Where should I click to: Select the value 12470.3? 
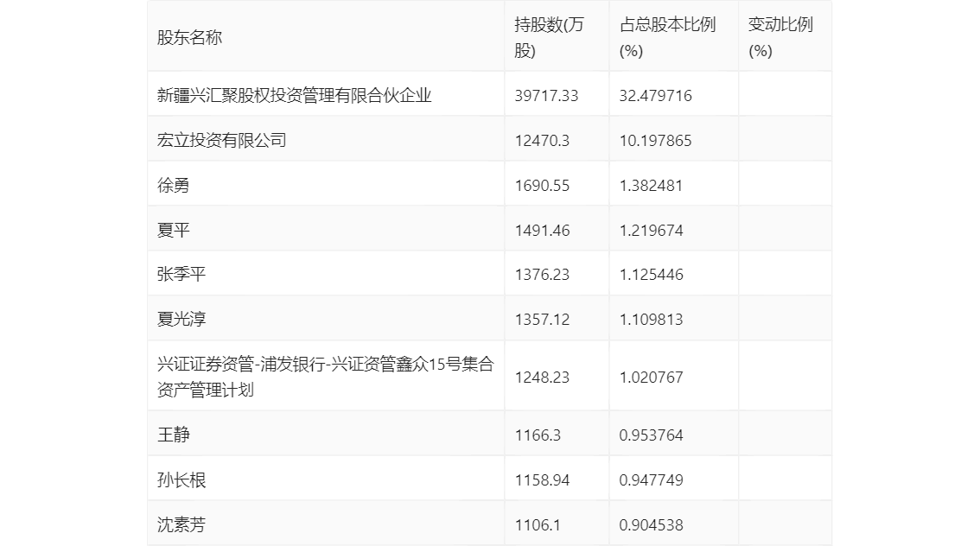click(542, 141)
